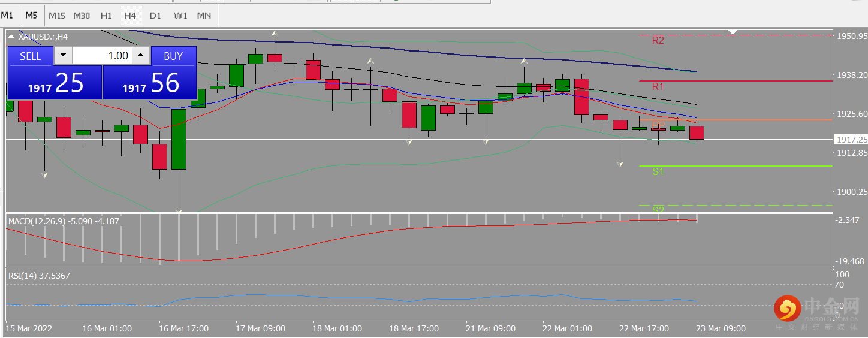Click price scale value 1900.25

pyautogui.click(x=852, y=192)
